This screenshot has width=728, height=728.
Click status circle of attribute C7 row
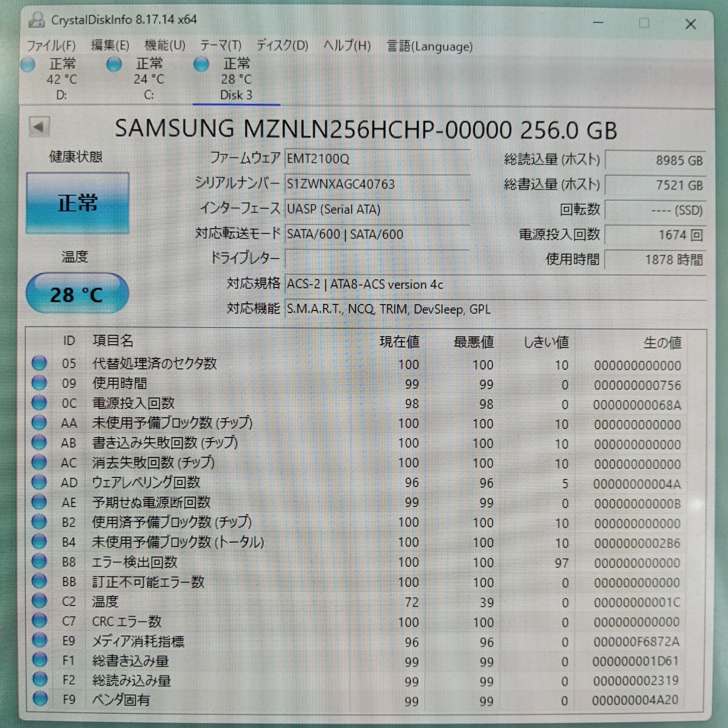click(39, 621)
